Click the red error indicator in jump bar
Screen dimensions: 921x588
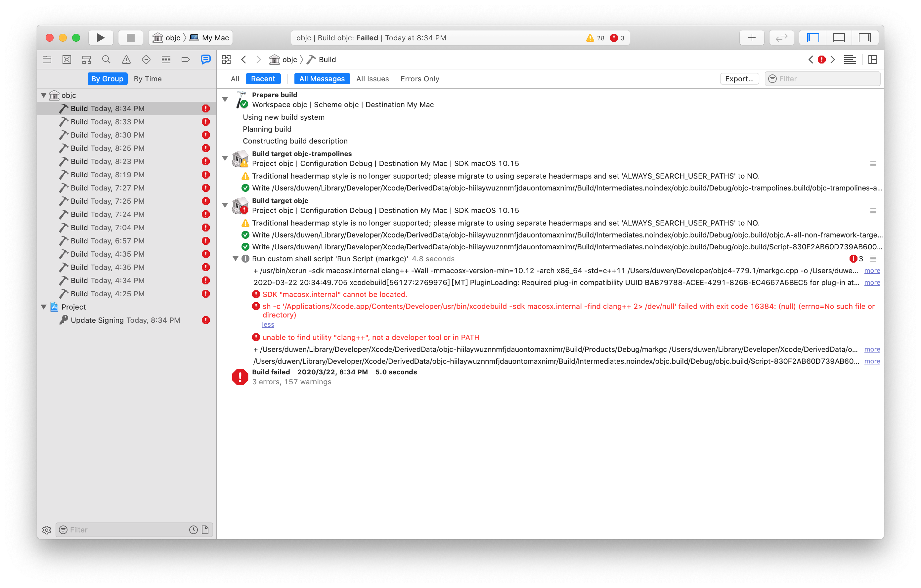[x=821, y=59]
